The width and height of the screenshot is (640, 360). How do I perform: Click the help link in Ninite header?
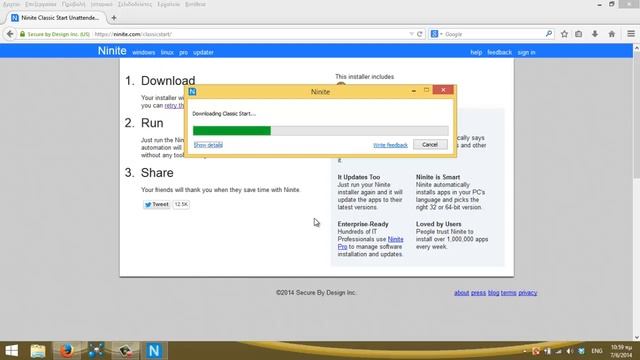[x=476, y=53]
